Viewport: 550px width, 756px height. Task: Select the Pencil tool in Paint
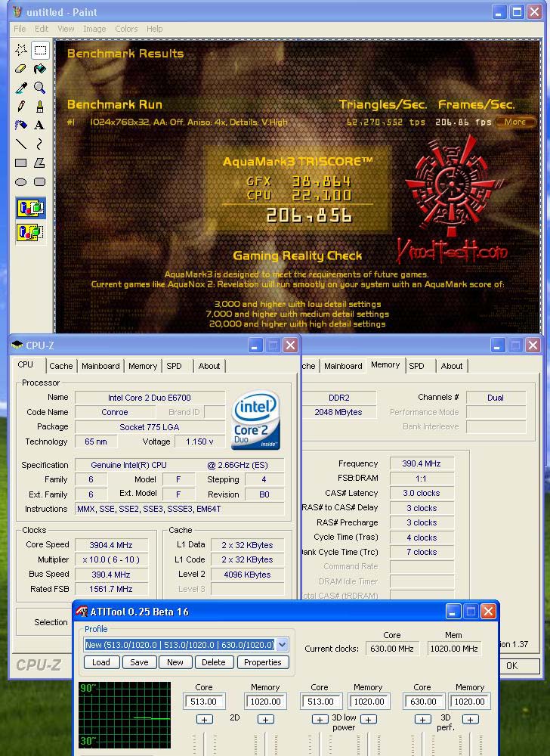tap(20, 106)
